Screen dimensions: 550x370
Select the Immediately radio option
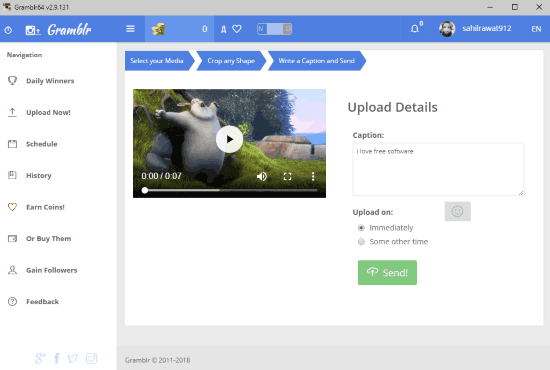361,228
